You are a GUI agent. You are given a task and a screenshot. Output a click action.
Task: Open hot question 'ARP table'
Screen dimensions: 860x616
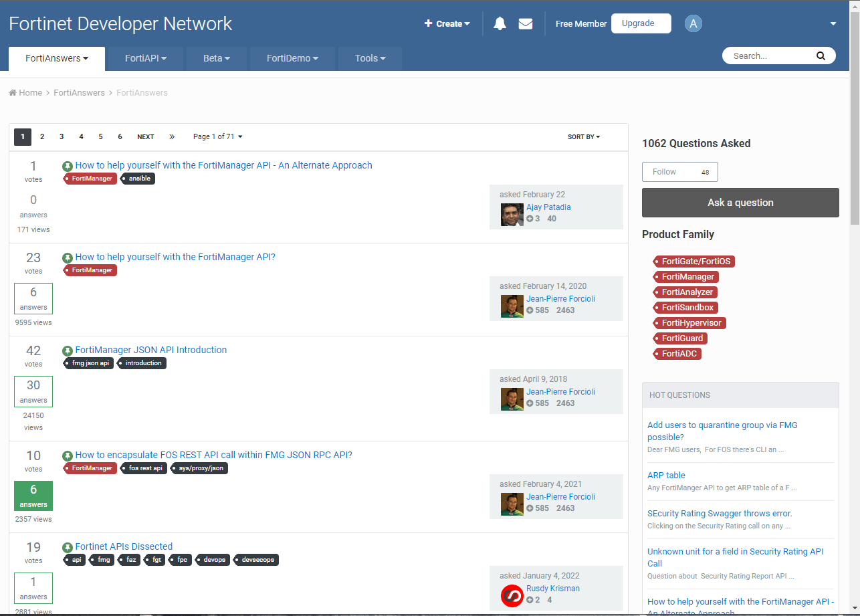(666, 476)
